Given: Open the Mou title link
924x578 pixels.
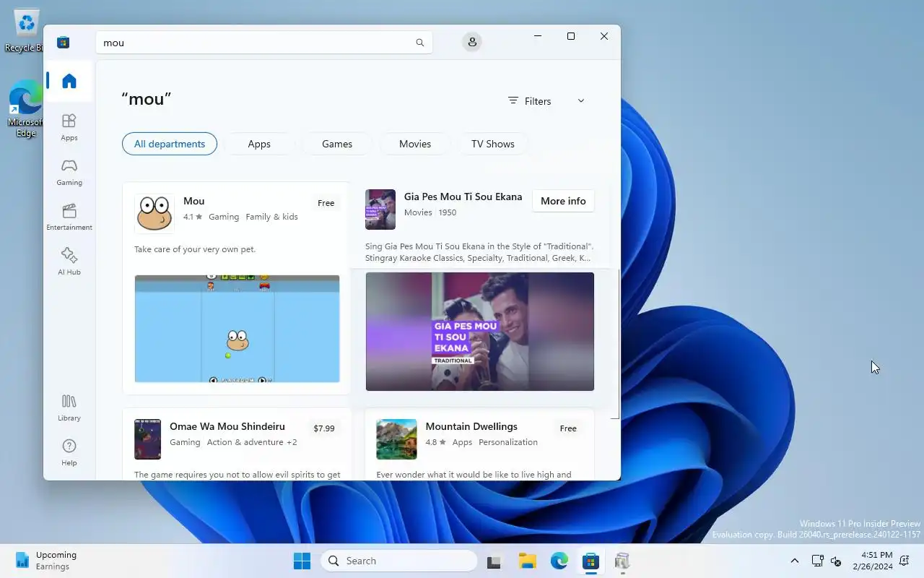Looking at the screenshot, I should point(194,201).
